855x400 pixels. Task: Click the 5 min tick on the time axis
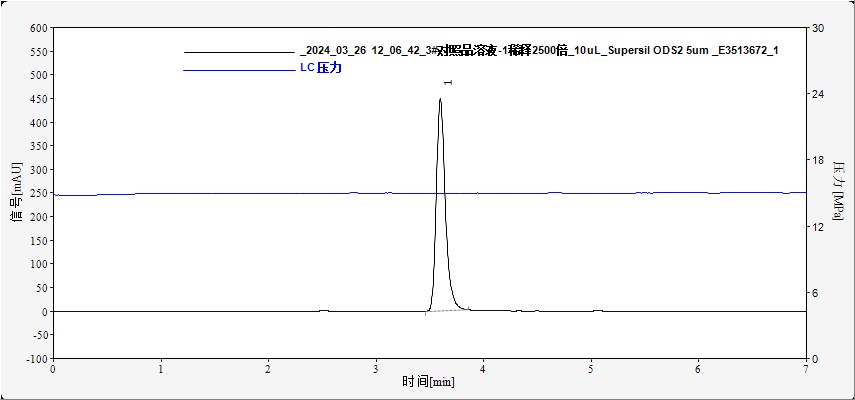(x=591, y=369)
